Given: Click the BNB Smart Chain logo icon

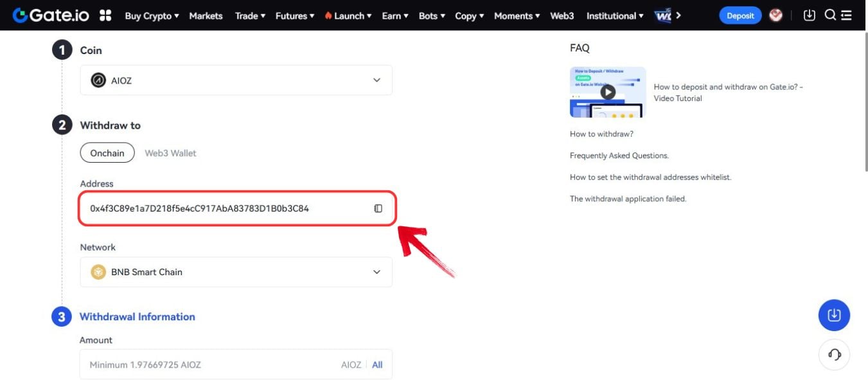Looking at the screenshot, I should click(98, 272).
